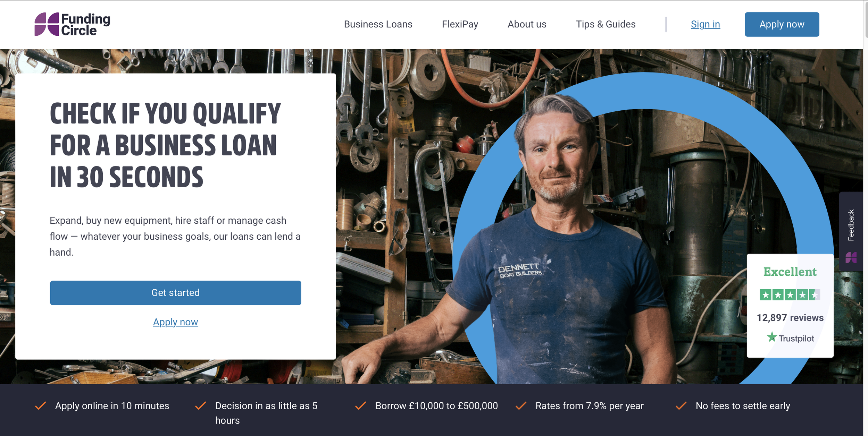The image size is (868, 436).
Task: Click checkmark beside Decision in as little as 5 hours
Action: [201, 405]
